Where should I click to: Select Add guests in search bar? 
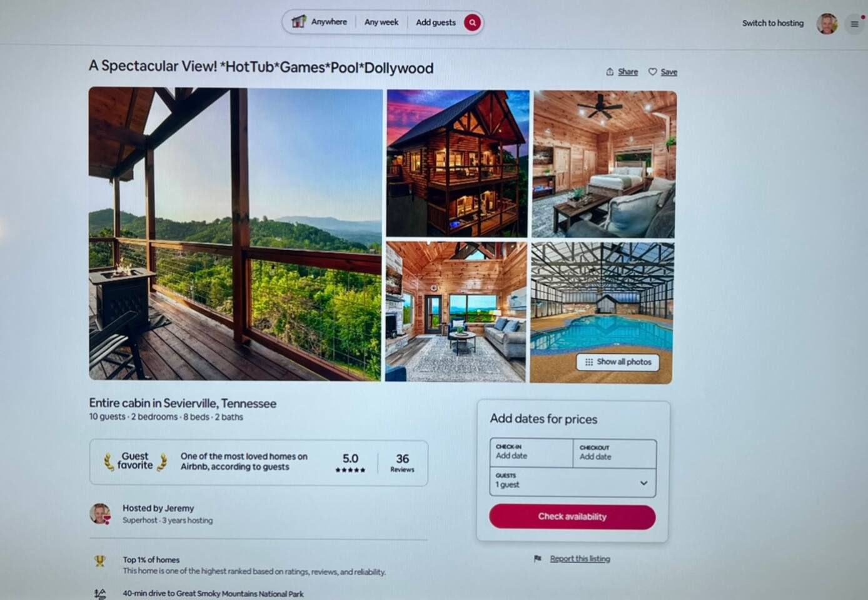(436, 22)
